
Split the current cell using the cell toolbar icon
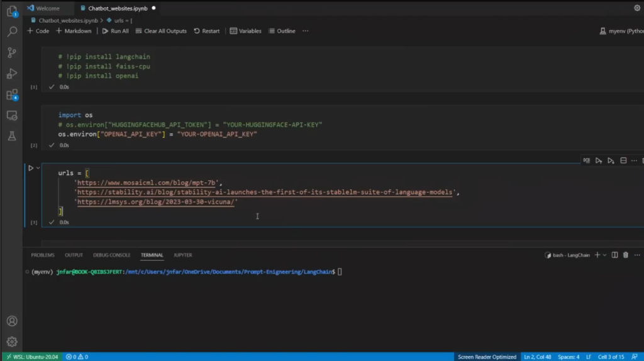tap(624, 160)
